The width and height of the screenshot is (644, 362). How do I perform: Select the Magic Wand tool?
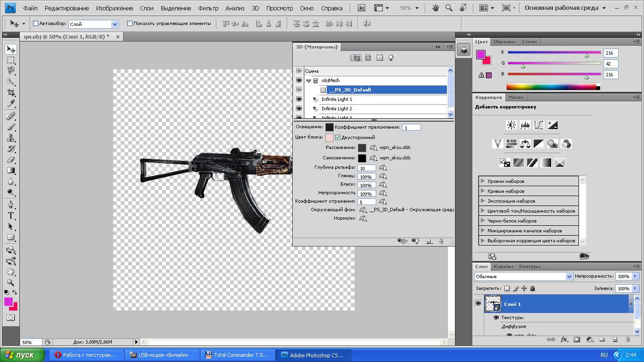(11, 82)
